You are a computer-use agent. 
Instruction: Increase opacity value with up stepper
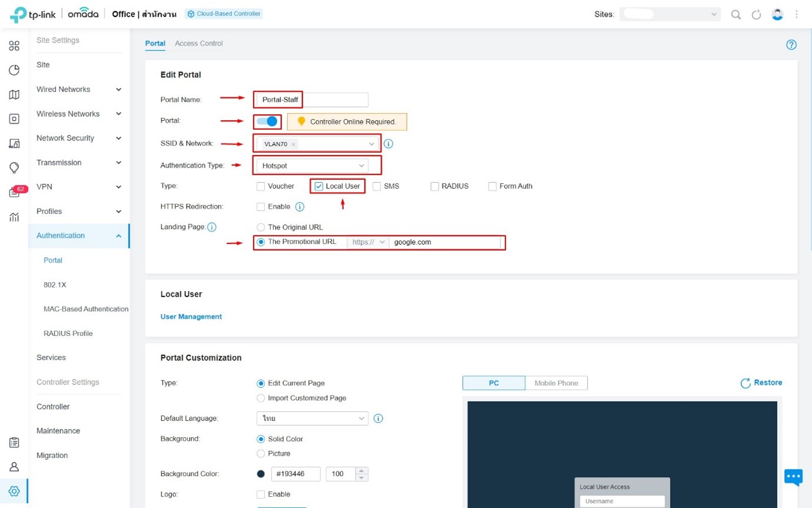pyautogui.click(x=362, y=470)
